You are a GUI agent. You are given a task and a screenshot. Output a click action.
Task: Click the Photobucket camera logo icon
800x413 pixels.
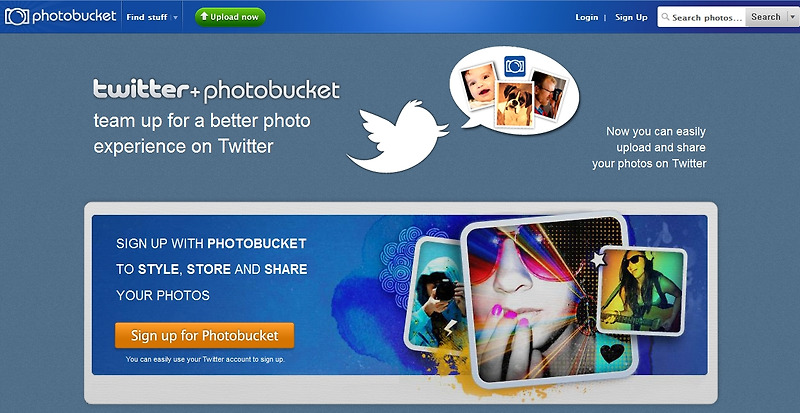(x=16, y=17)
